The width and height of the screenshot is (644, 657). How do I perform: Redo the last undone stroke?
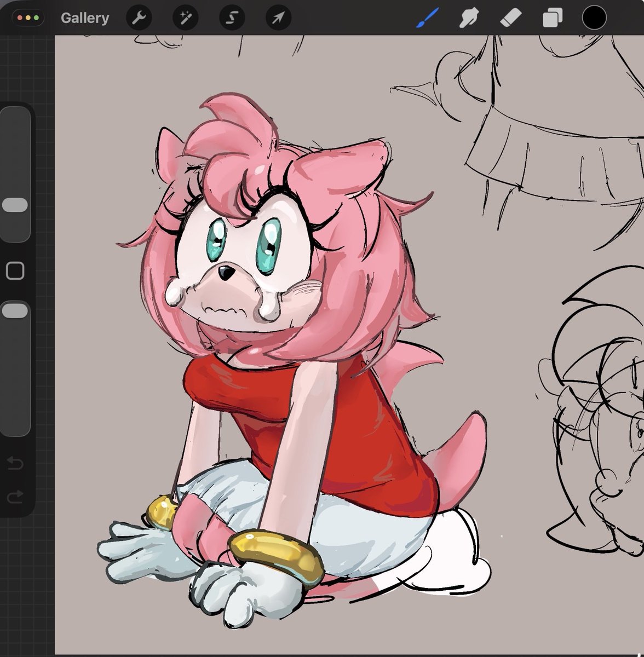pos(15,497)
